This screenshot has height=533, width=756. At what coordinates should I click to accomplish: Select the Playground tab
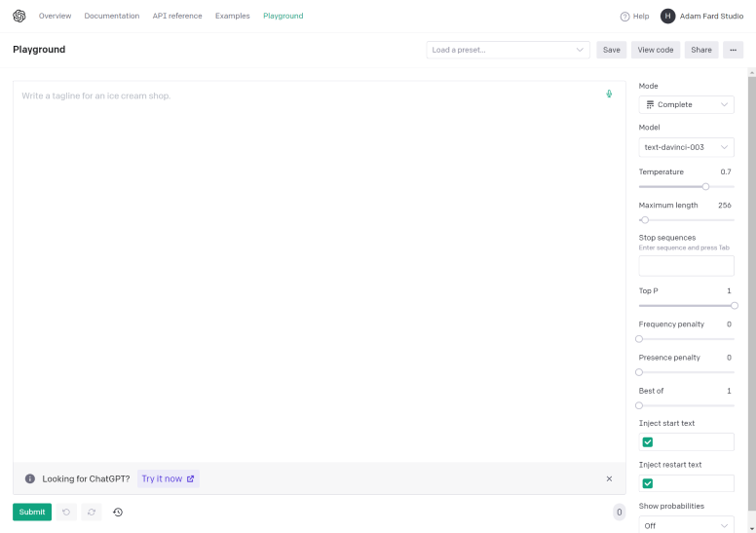pyautogui.click(x=283, y=16)
